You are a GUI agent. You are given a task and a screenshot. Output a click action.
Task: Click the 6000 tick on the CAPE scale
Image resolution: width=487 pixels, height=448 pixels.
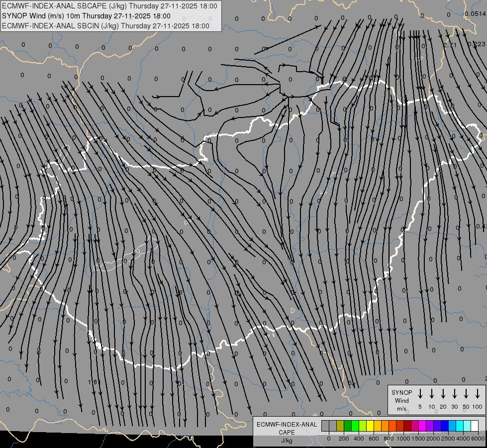point(478,439)
